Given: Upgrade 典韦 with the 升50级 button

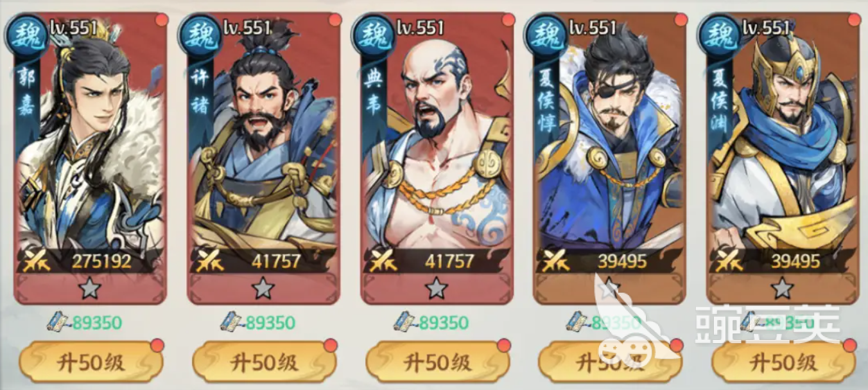Looking at the screenshot, I should (x=437, y=362).
